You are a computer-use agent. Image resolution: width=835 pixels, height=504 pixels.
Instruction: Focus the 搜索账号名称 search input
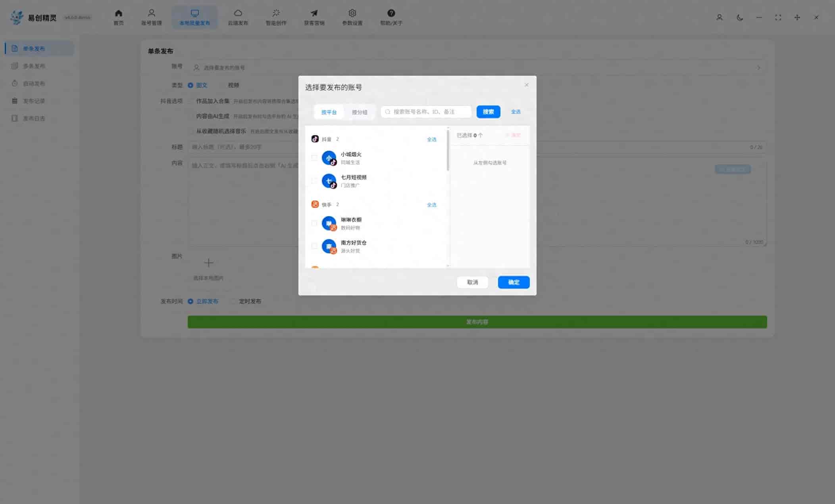[x=426, y=112]
